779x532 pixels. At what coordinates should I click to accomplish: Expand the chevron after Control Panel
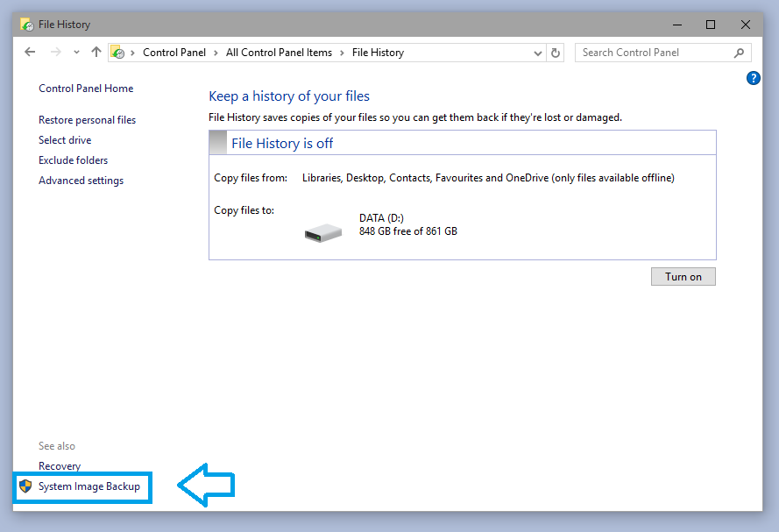click(216, 53)
